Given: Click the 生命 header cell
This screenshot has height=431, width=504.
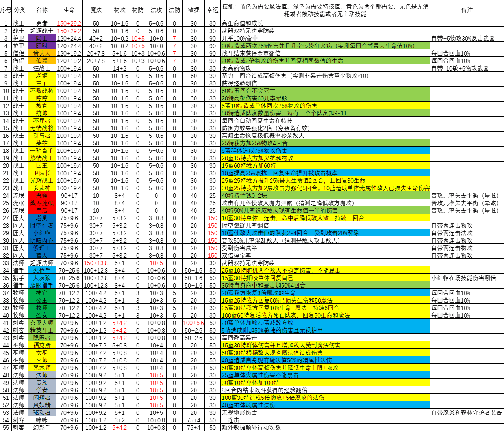Looking at the screenshot, I should 69,10.
